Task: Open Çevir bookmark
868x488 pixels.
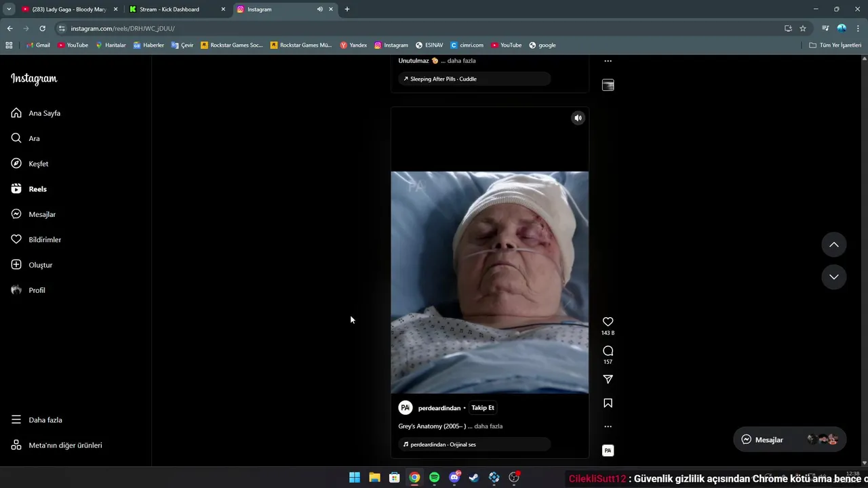Action: click(182, 45)
